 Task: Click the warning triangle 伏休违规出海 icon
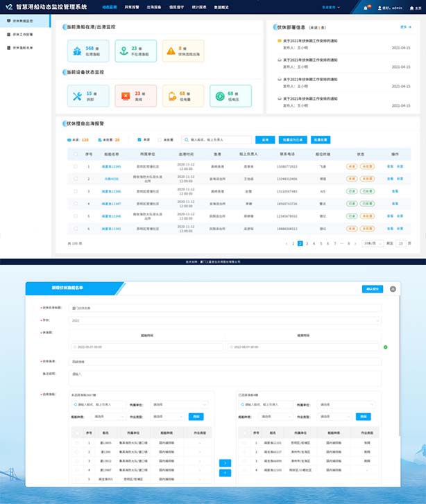pyautogui.click(x=171, y=50)
